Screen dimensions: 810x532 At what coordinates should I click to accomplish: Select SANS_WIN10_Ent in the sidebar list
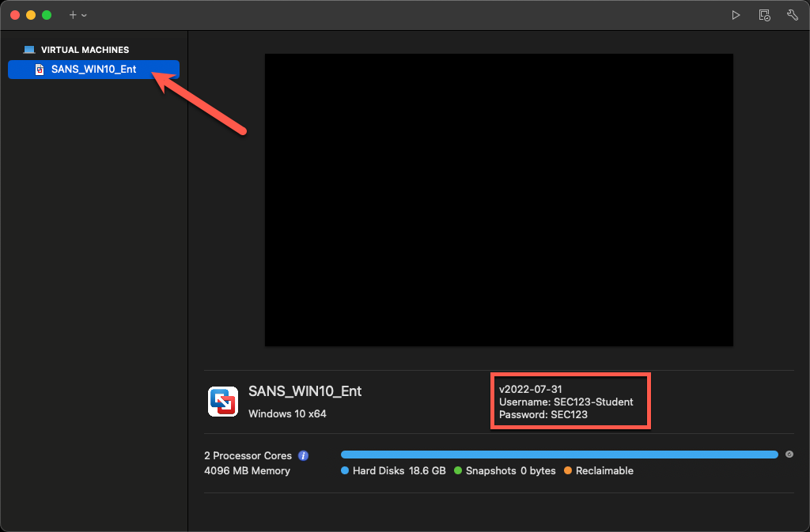click(x=93, y=70)
